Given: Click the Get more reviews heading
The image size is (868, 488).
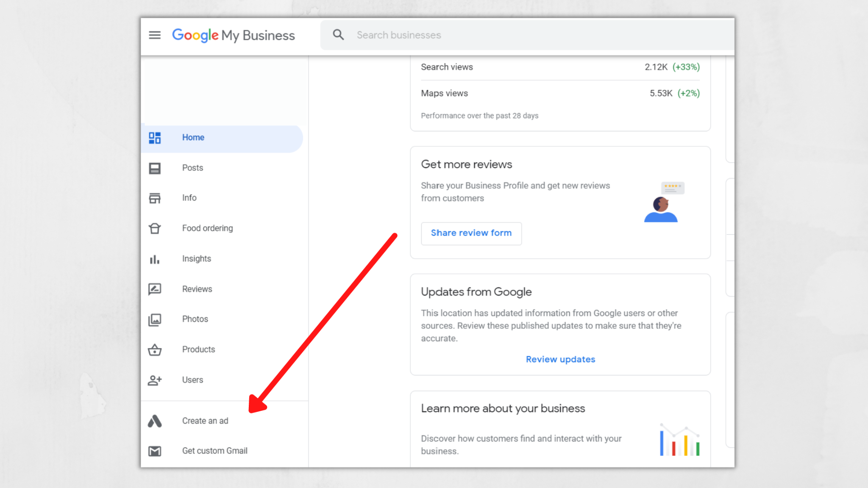Looking at the screenshot, I should pyautogui.click(x=467, y=164).
